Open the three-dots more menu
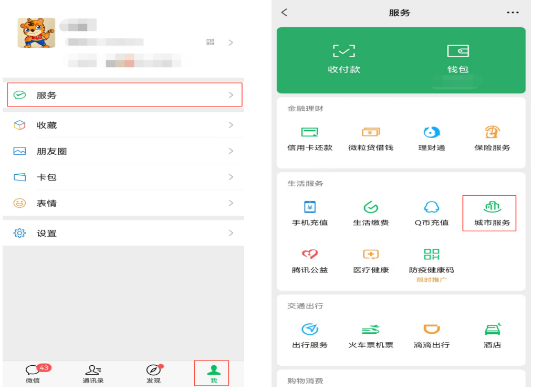The image size is (533, 392). 513,13
